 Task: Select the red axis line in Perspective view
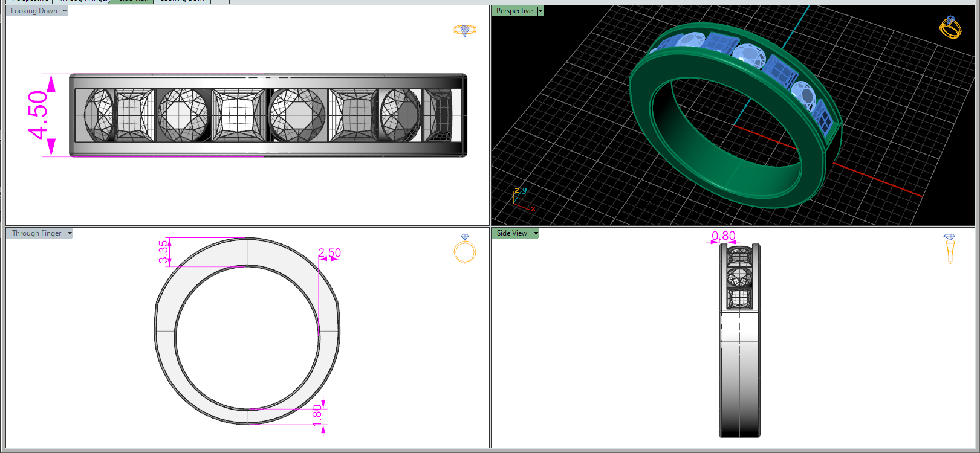pos(877,179)
